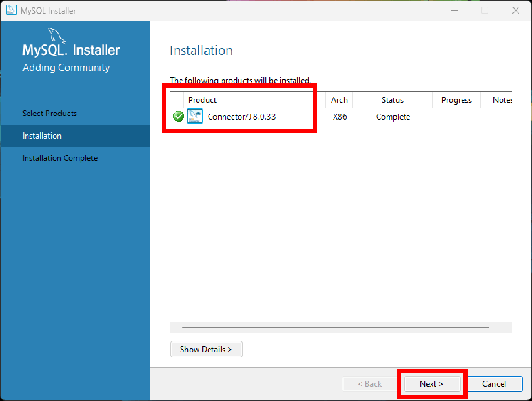Click the MySQL dolphin logo

(57, 36)
